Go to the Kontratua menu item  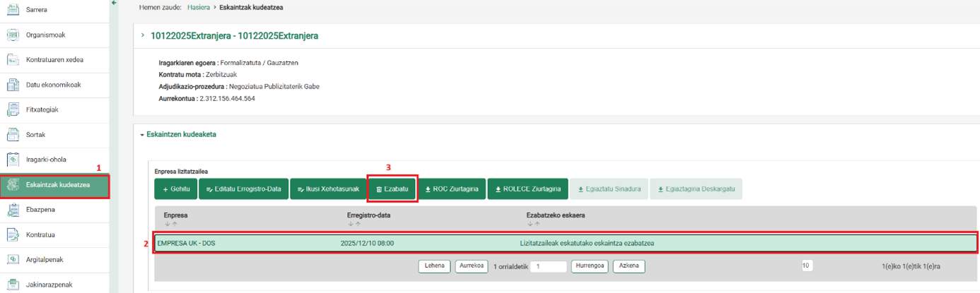point(40,235)
